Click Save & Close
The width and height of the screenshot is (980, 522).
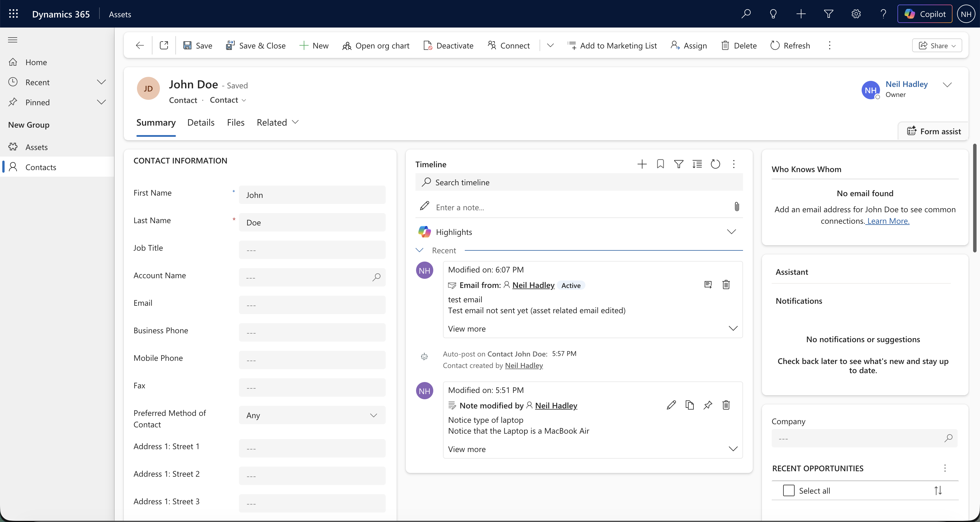tap(256, 46)
